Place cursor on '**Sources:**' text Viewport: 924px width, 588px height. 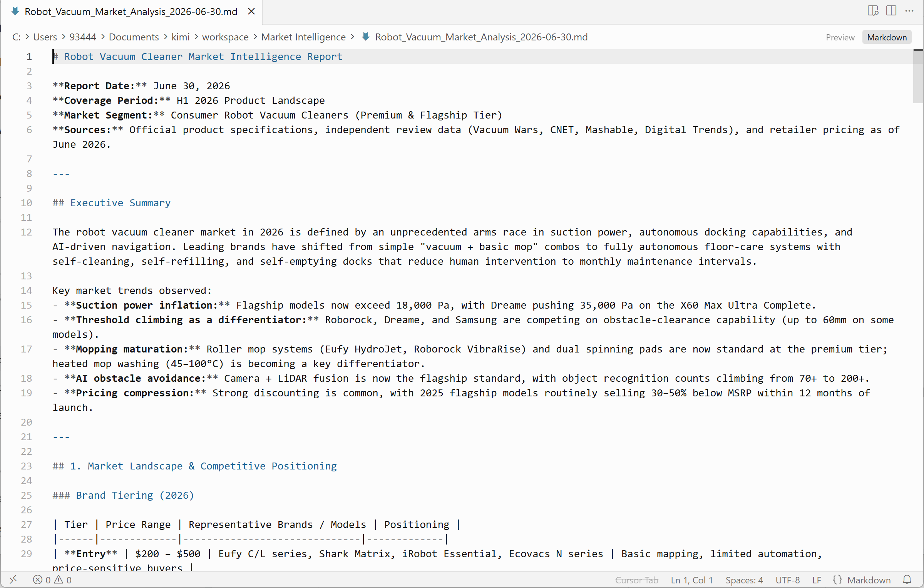coord(88,130)
